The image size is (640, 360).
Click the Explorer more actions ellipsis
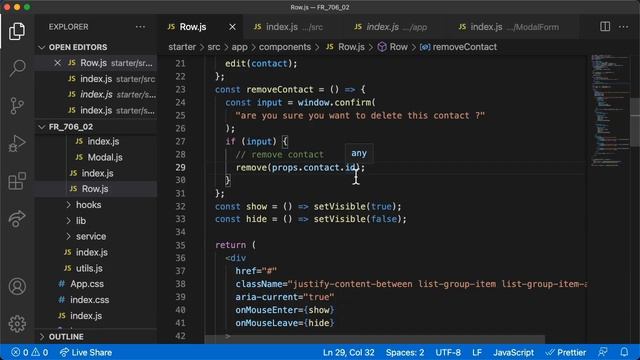point(140,27)
